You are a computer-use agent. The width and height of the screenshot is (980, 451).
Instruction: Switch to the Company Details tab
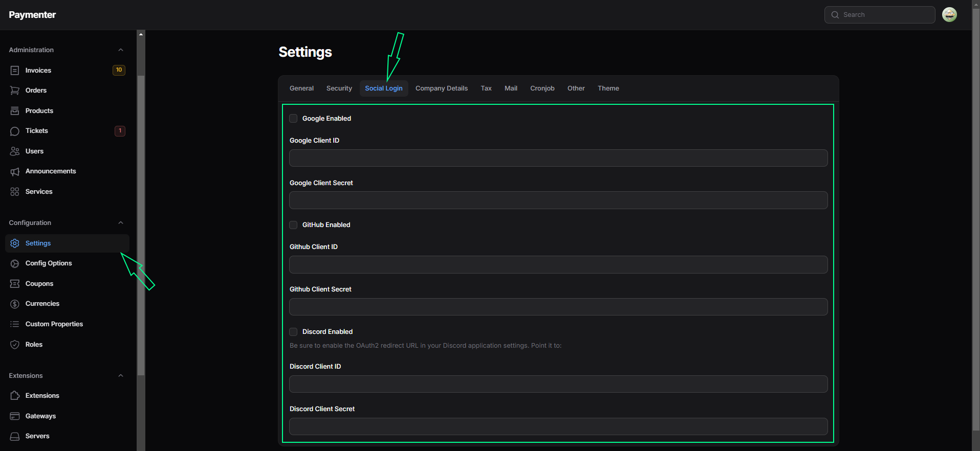441,88
